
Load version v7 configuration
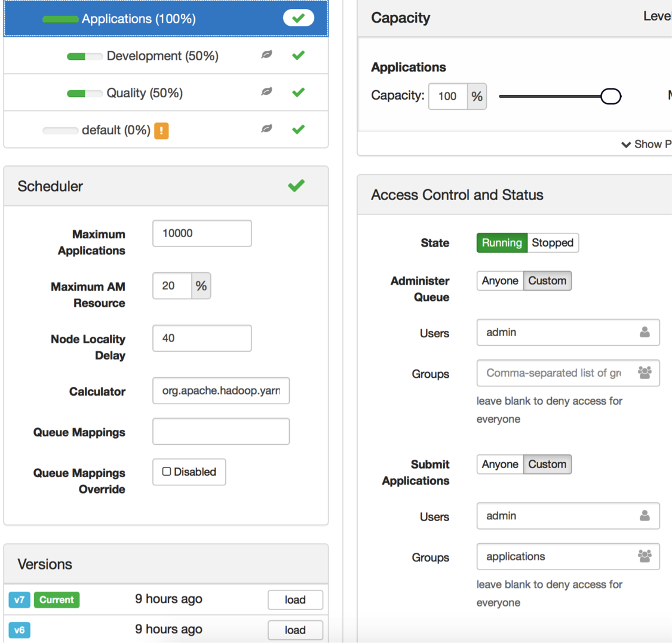[x=295, y=600]
